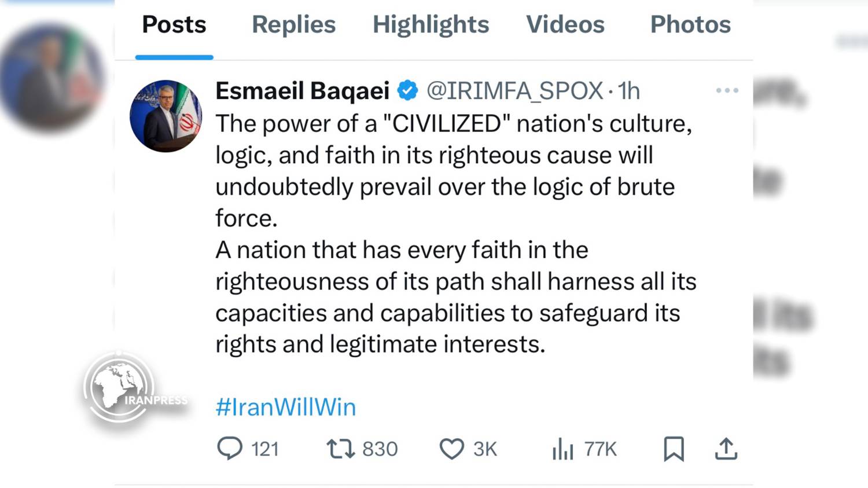
Task: Click the reply speech bubble icon
Action: point(230,449)
